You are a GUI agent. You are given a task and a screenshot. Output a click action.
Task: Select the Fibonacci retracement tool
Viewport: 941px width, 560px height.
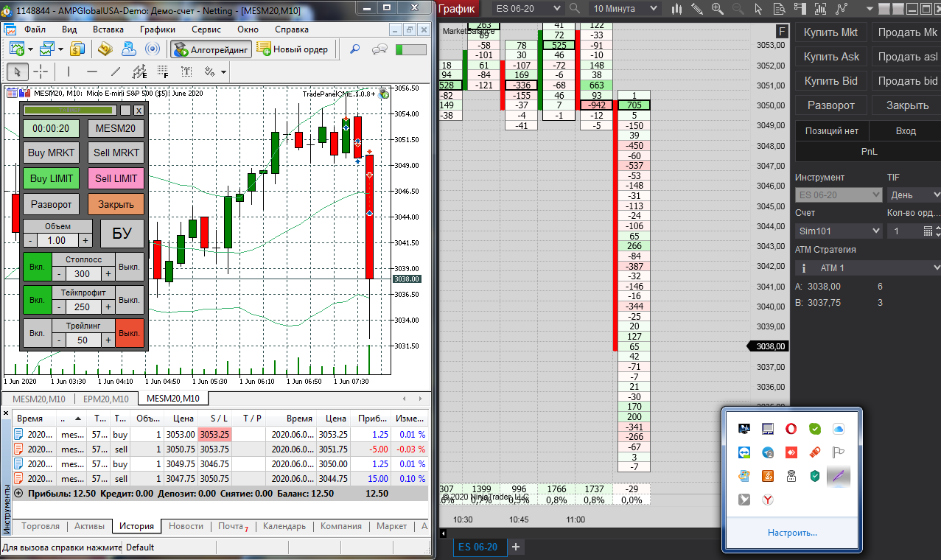(x=162, y=71)
